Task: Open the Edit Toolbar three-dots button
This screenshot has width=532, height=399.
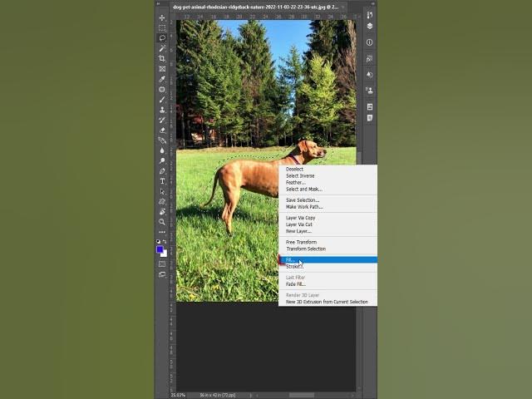Action: pyautogui.click(x=162, y=232)
